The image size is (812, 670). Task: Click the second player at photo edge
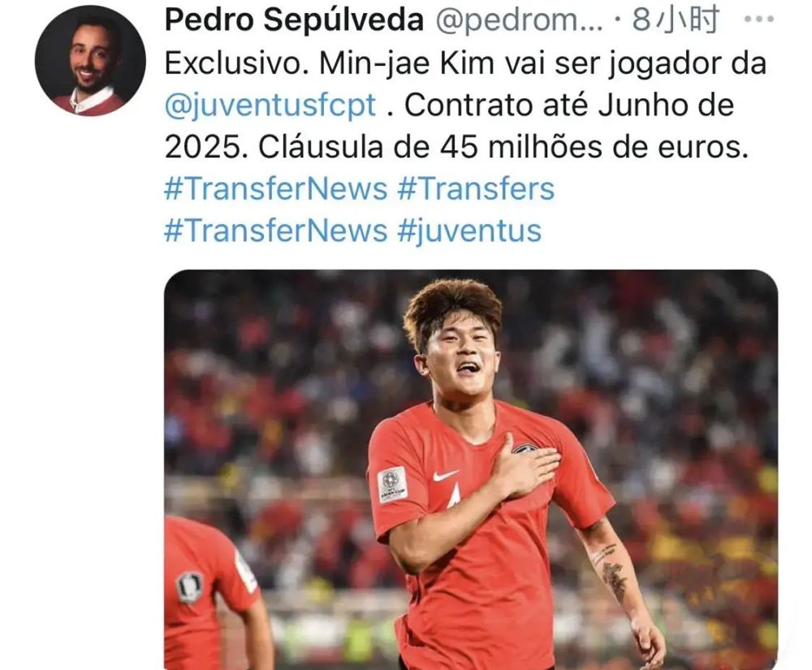(x=218, y=593)
